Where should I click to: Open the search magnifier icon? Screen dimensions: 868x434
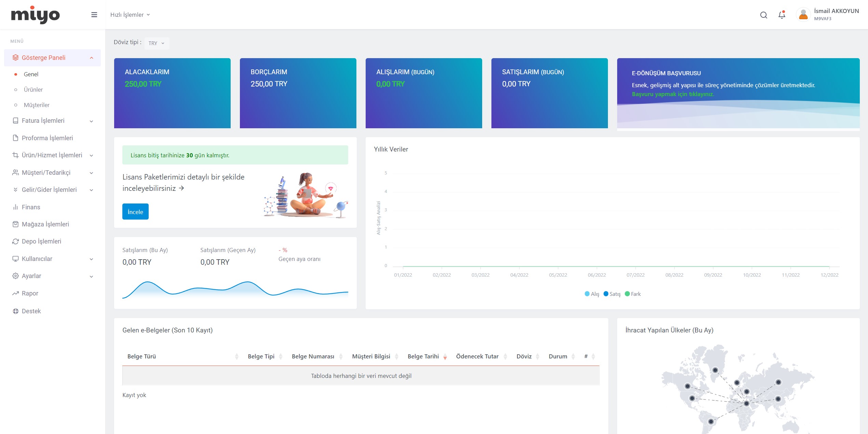[763, 15]
